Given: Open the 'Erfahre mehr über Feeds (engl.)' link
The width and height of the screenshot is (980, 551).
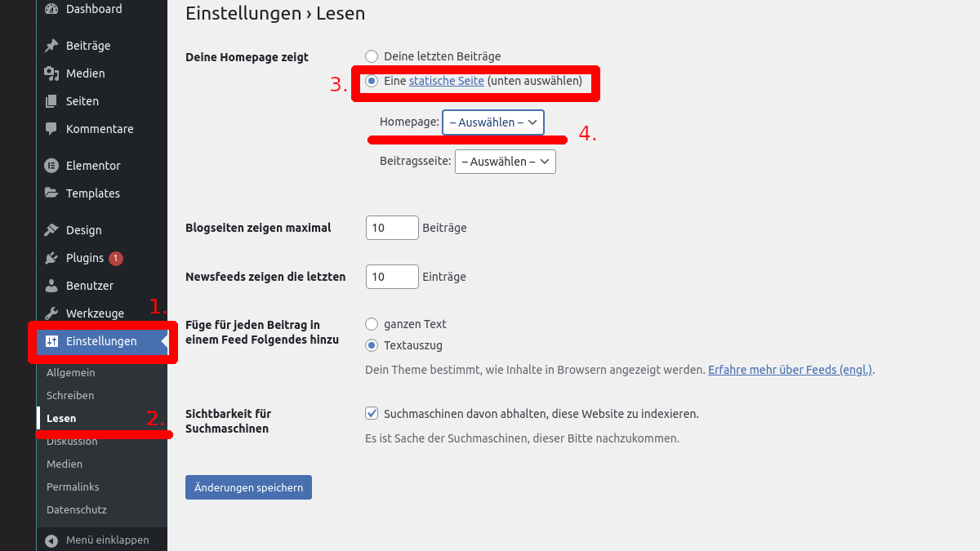Looking at the screenshot, I should (x=791, y=370).
